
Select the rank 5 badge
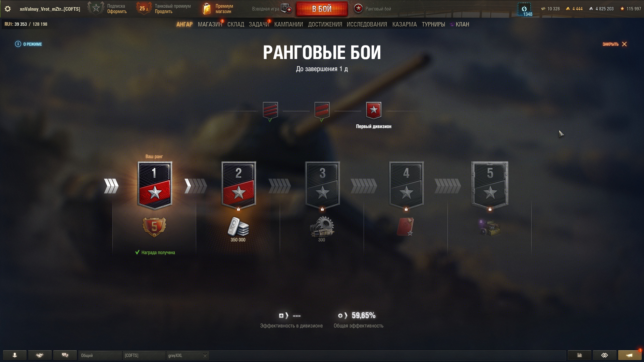490,186
